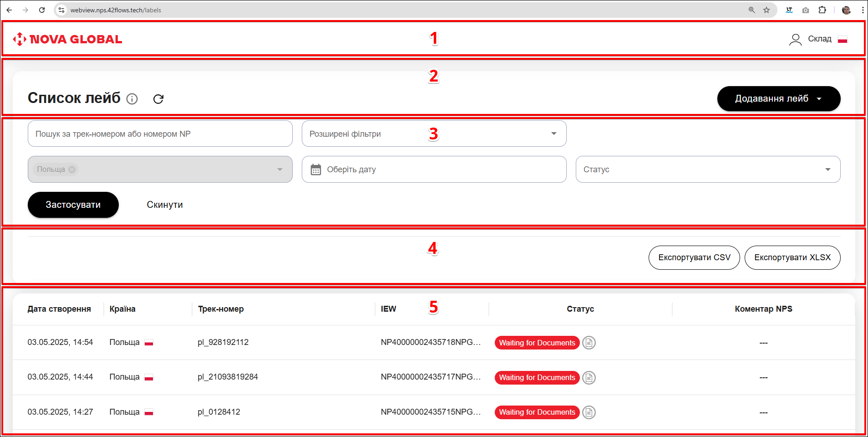The width and height of the screenshot is (868, 437).
Task: Open document icon for pl_0128412 row
Action: coord(589,412)
